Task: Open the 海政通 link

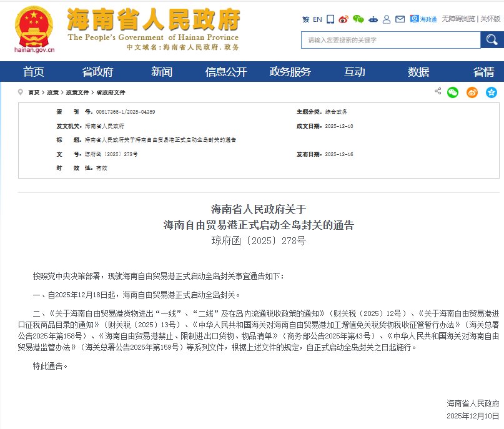Action: [423, 19]
